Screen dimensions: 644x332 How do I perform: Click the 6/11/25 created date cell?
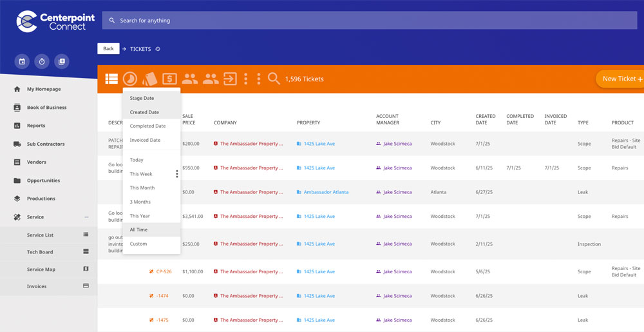coord(484,168)
